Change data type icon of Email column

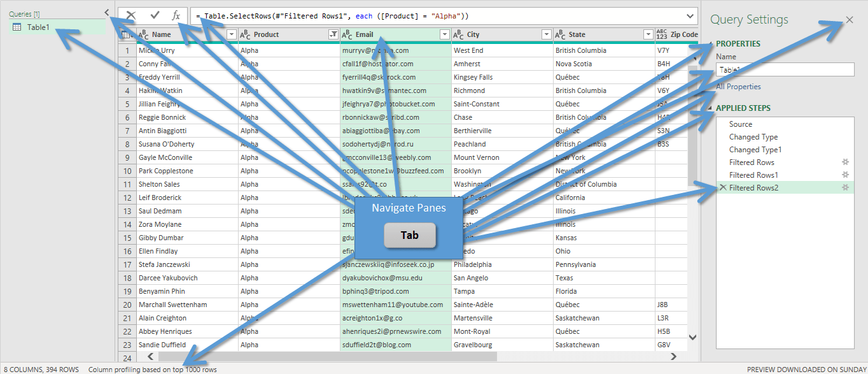coord(347,34)
